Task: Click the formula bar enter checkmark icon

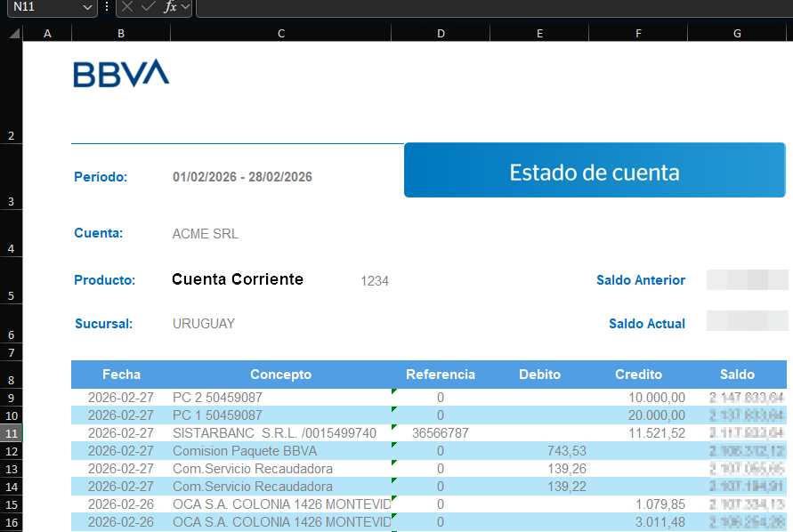Action: click(x=148, y=6)
